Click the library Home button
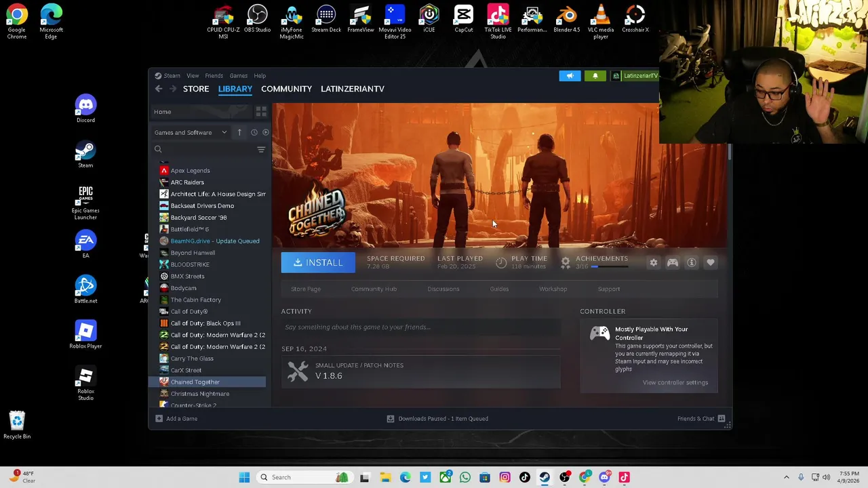The height and width of the screenshot is (488, 868). 201,112
